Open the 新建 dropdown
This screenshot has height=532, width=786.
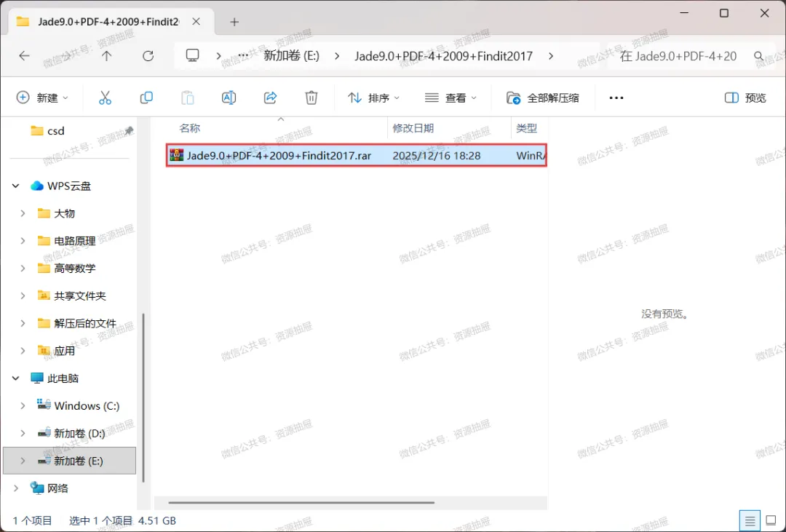(42, 98)
